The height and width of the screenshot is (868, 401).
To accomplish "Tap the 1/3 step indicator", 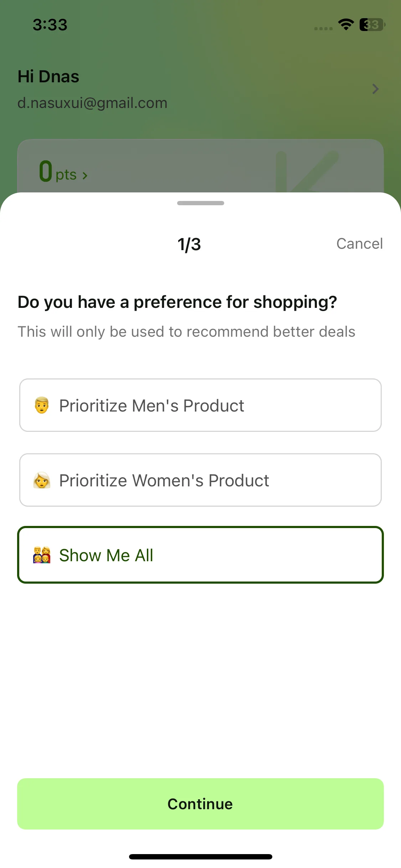I will pos(189,244).
